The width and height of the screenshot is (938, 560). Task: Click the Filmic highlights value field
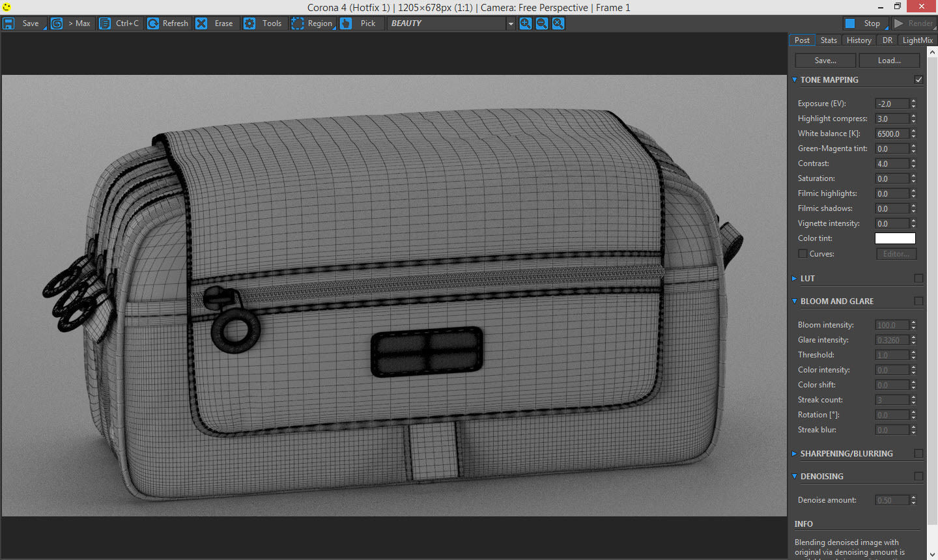(x=892, y=193)
